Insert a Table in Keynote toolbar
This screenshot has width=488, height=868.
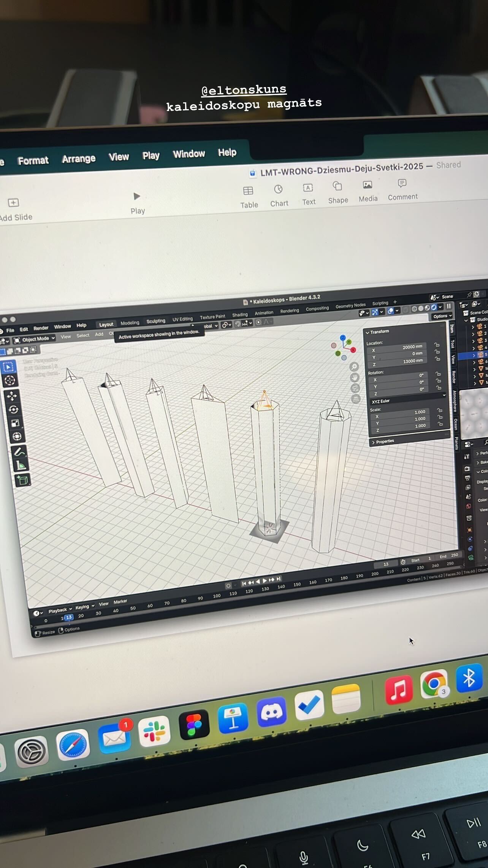[249, 197]
